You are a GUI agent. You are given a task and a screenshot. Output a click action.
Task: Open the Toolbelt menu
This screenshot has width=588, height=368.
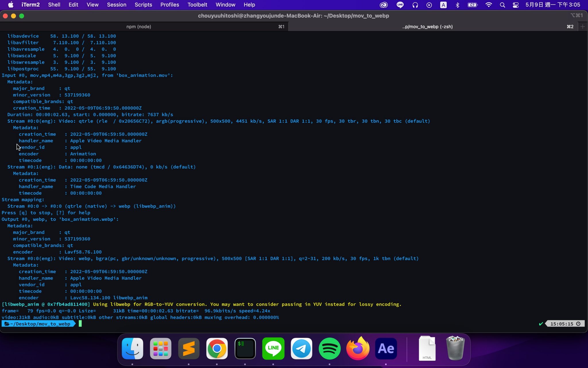[x=197, y=5]
